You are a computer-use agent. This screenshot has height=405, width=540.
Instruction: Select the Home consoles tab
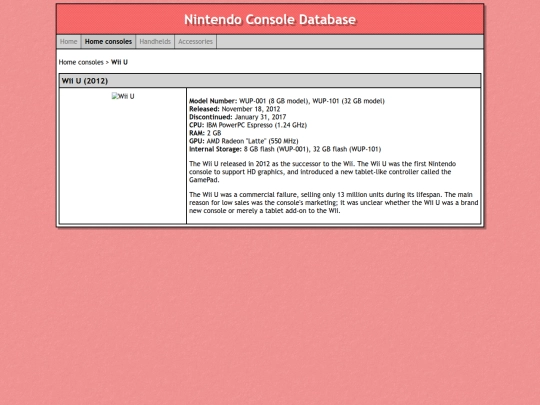108,42
